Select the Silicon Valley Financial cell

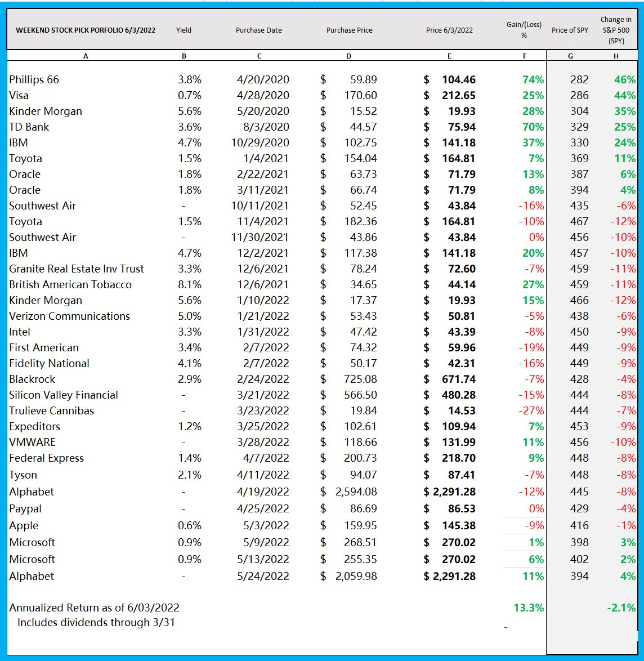(64, 395)
